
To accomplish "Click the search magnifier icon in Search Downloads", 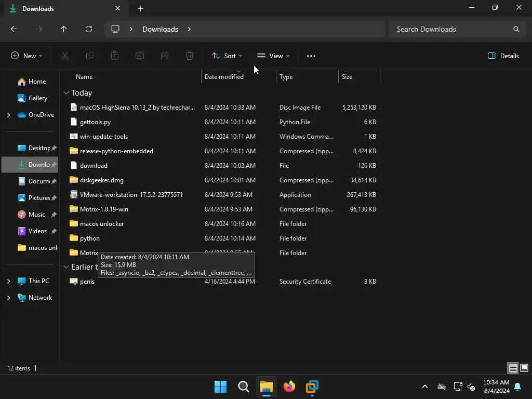I will point(516,29).
